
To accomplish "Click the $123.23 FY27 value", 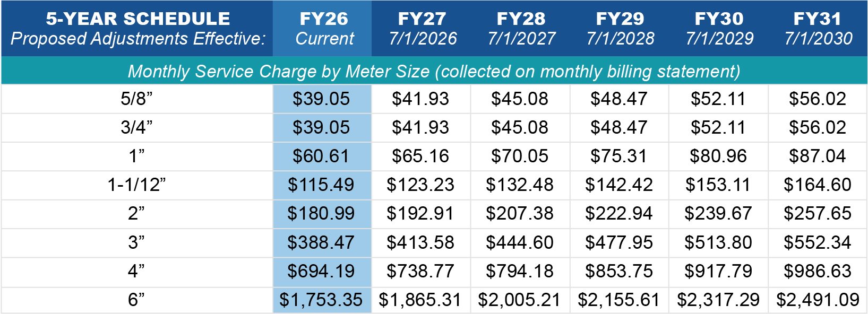I will click(420, 185).
